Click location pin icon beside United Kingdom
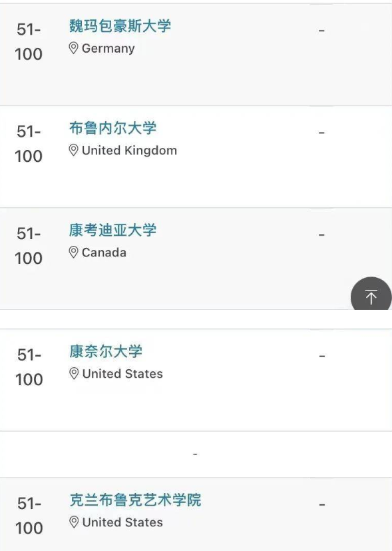Screen dimensions: 392x551 coord(73,151)
